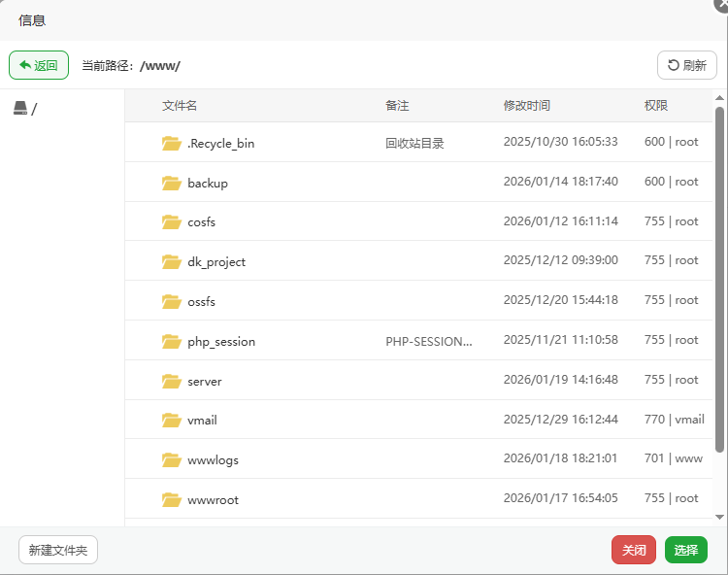Image resolution: width=728 pixels, height=575 pixels.
Task: Click the ossfs folder icon
Action: point(171,301)
